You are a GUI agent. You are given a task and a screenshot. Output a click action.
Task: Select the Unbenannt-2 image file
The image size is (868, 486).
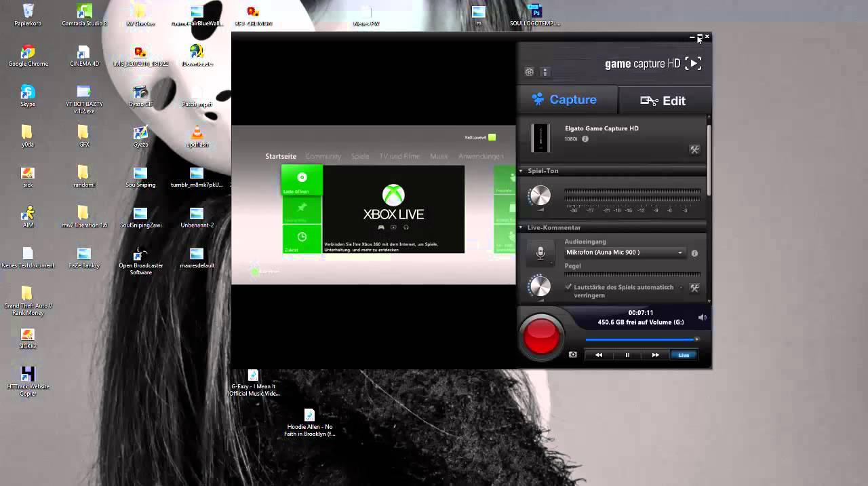[197, 217]
